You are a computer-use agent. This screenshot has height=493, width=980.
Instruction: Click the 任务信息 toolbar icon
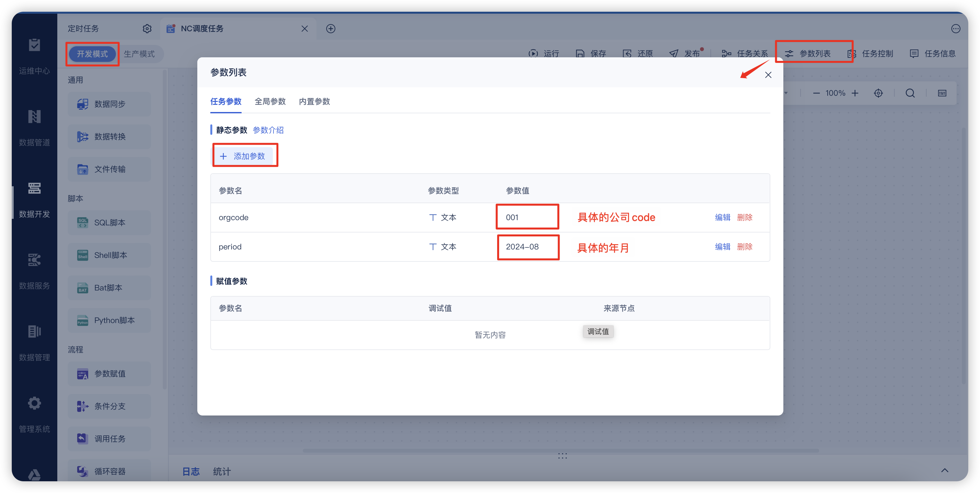click(914, 54)
